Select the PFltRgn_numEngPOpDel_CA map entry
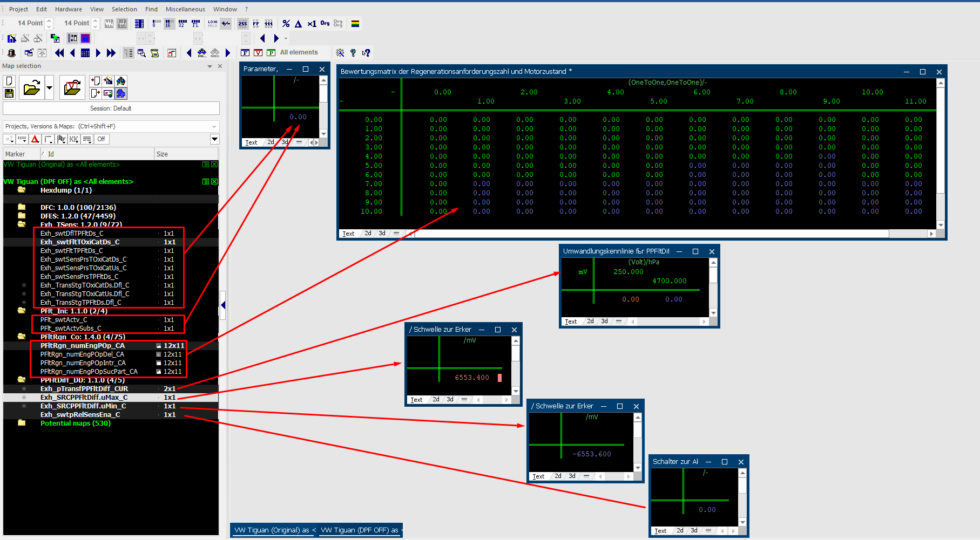This screenshot has width=980, height=540. tap(82, 354)
